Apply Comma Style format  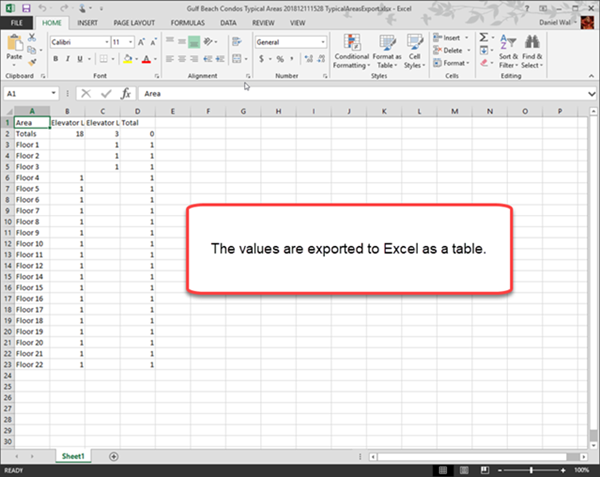[x=292, y=59]
